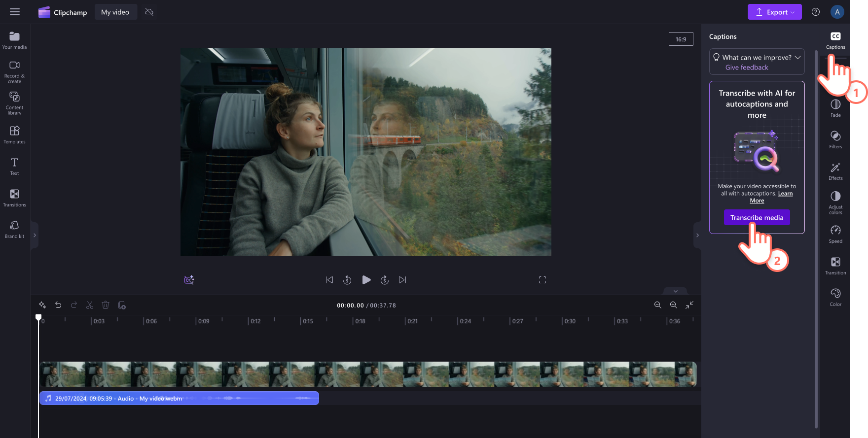Expand What can we improve feedback
This screenshot has width=868, height=438.
click(797, 57)
